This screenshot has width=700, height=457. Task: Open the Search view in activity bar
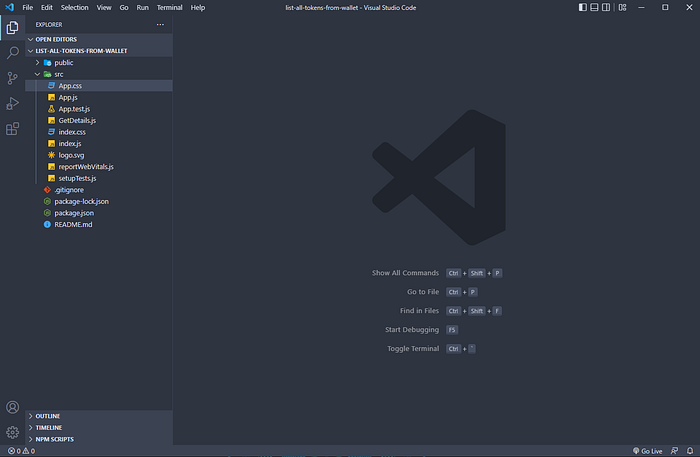(12, 52)
